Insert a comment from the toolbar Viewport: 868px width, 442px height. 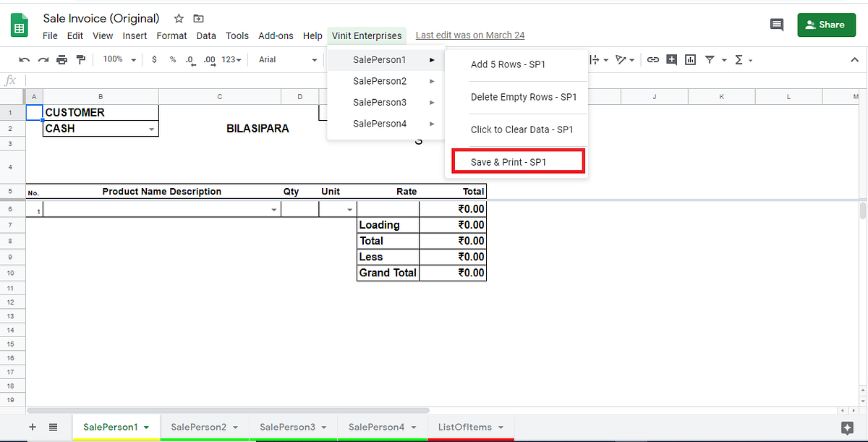(671, 59)
